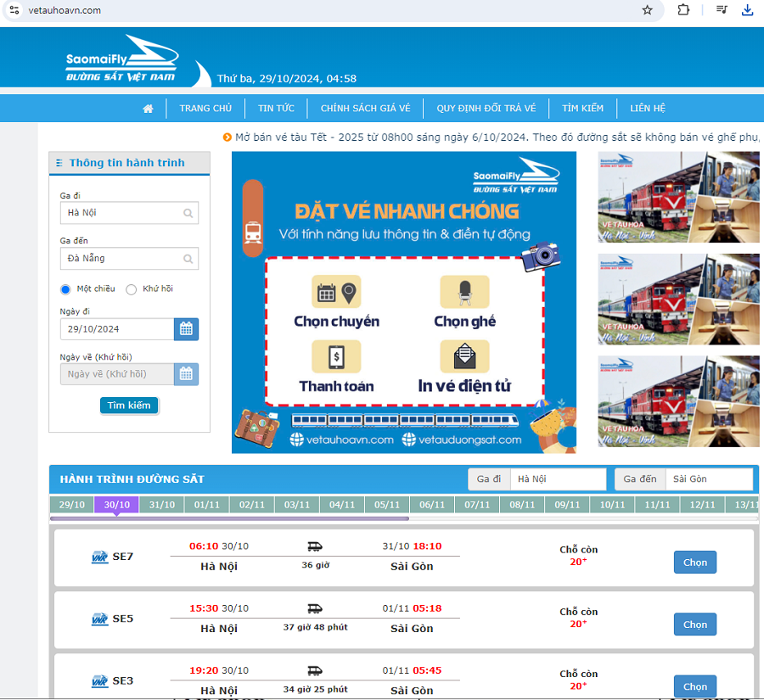Open the top Hà Nội - Vinh train thumbnail
764x700 pixels.
pyautogui.click(x=678, y=197)
